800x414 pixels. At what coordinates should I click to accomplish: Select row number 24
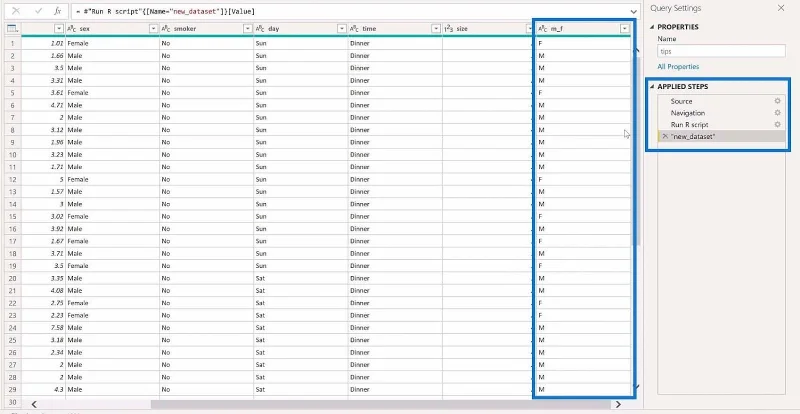click(x=13, y=328)
